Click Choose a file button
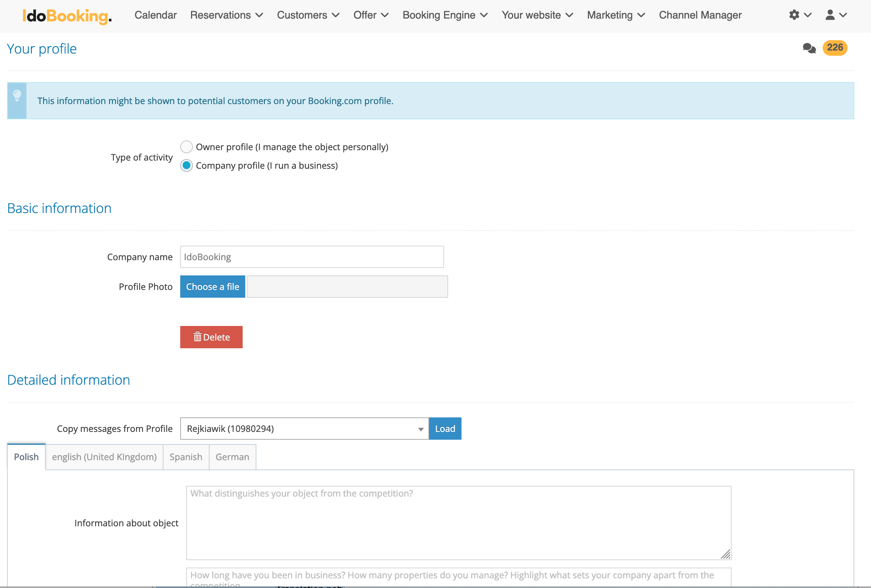Image resolution: width=871 pixels, height=588 pixels. [x=212, y=287]
